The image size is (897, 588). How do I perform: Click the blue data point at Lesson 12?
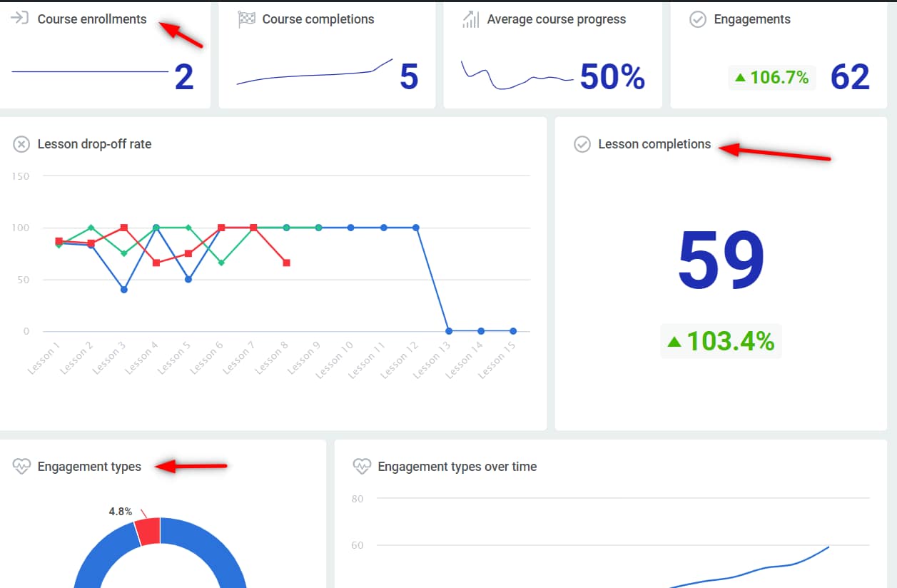[x=416, y=228]
